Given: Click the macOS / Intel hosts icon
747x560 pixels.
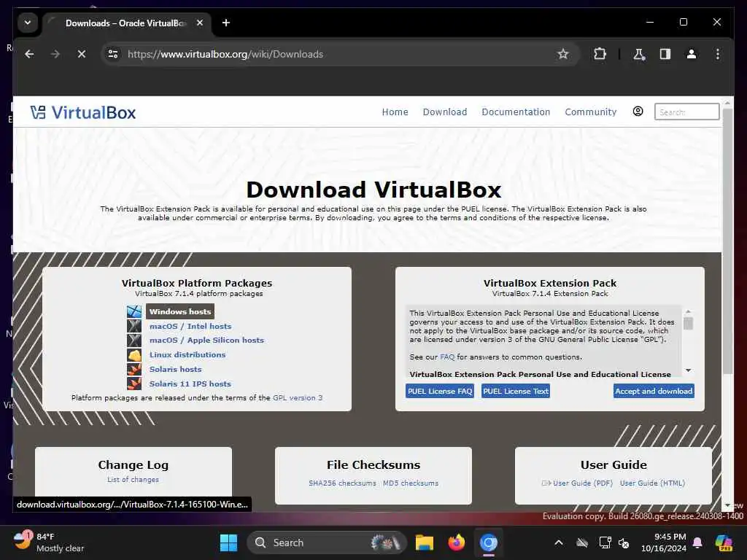Looking at the screenshot, I should point(134,326).
